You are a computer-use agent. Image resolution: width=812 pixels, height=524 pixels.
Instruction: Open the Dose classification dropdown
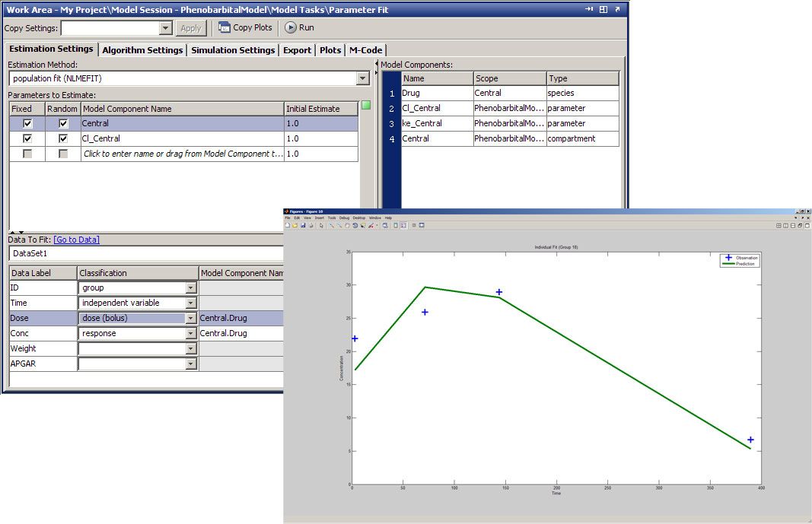[191, 318]
